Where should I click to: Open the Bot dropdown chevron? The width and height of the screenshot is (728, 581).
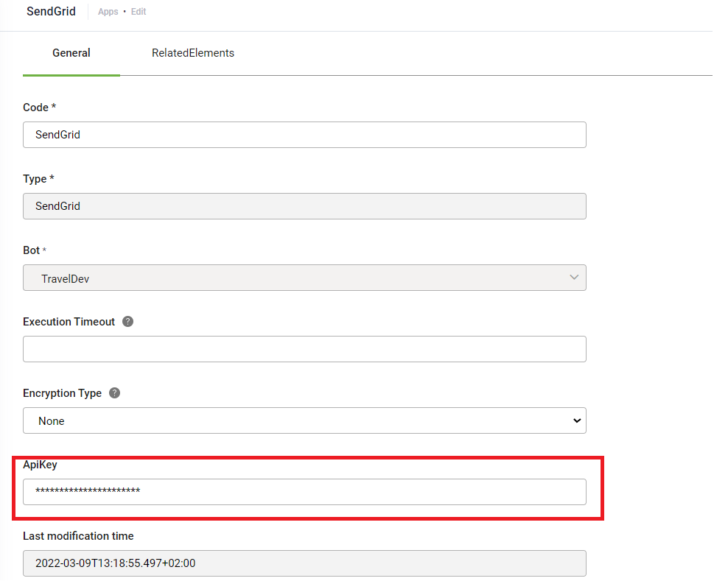click(574, 278)
